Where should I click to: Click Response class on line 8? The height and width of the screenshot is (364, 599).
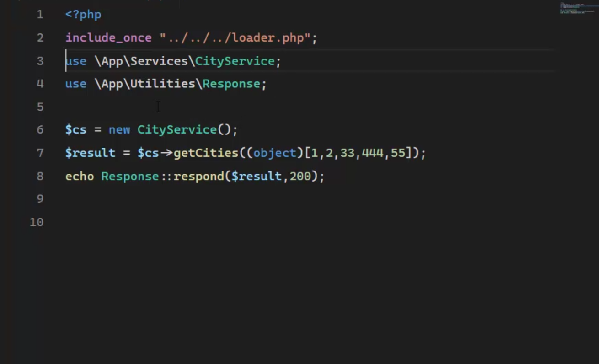point(130,176)
